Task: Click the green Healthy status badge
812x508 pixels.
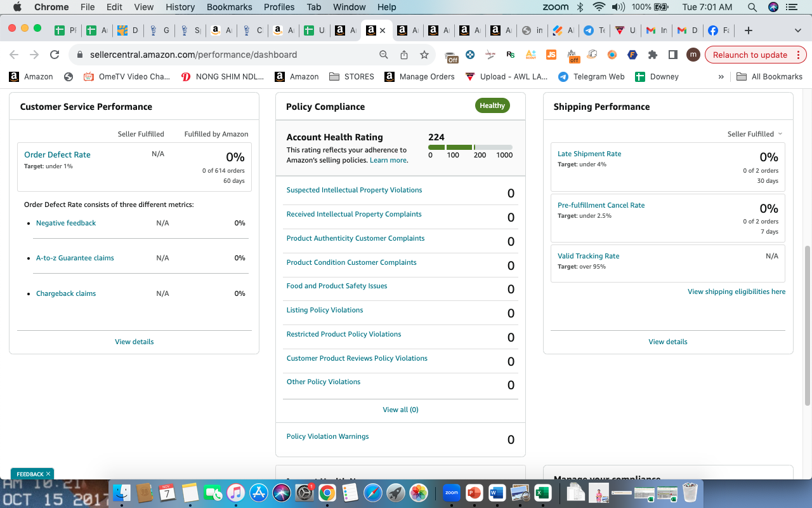Action: coord(492,106)
